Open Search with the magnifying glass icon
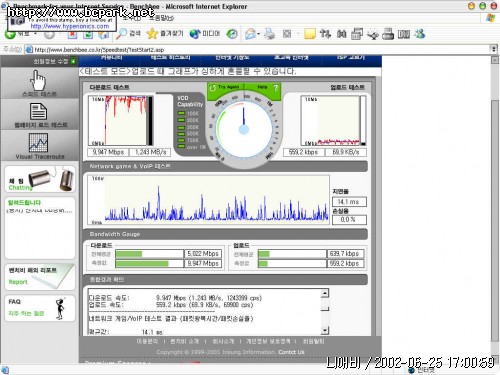500x375 pixels. click(121, 34)
